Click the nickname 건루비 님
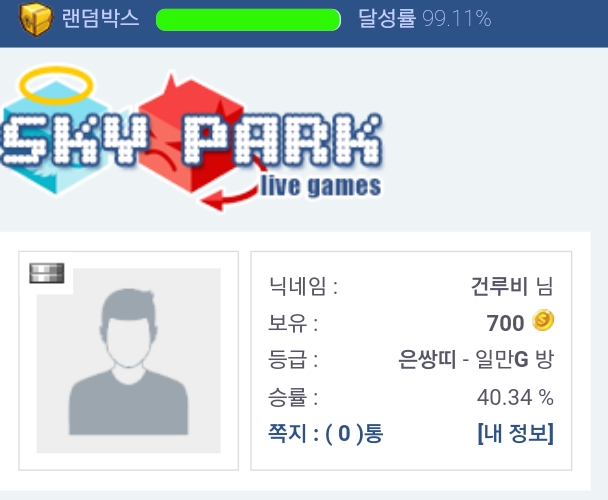The width and height of the screenshot is (608, 500). [512, 286]
